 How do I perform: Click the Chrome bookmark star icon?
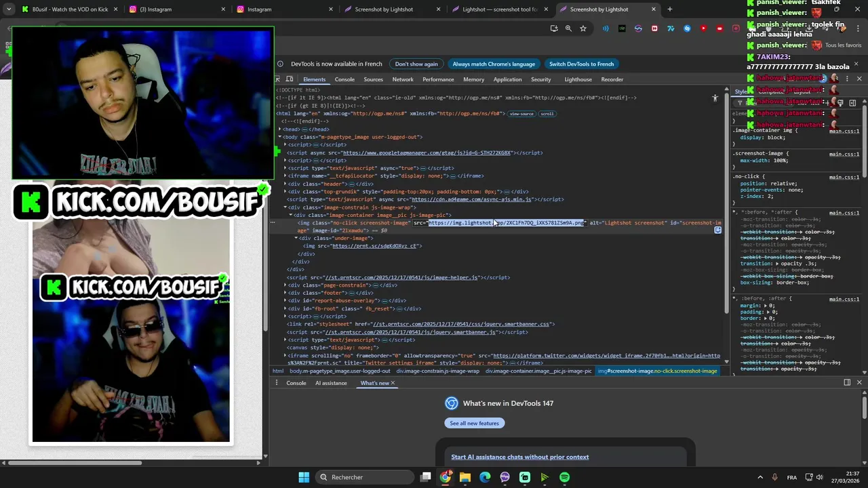(583, 28)
